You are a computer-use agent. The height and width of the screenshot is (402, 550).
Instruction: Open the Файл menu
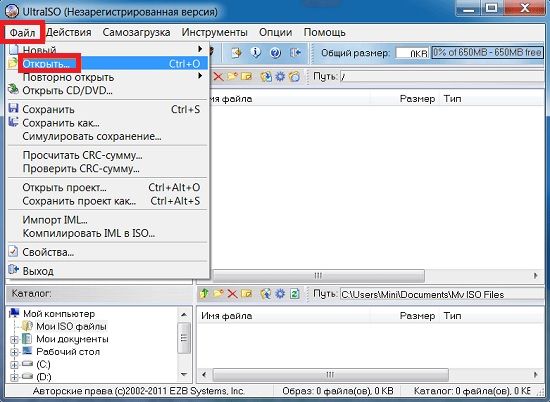tap(22, 32)
